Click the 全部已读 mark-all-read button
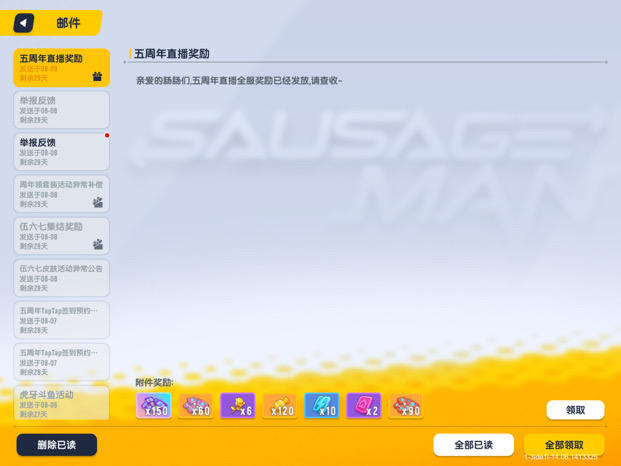Image resolution: width=621 pixels, height=466 pixels. pos(474,445)
